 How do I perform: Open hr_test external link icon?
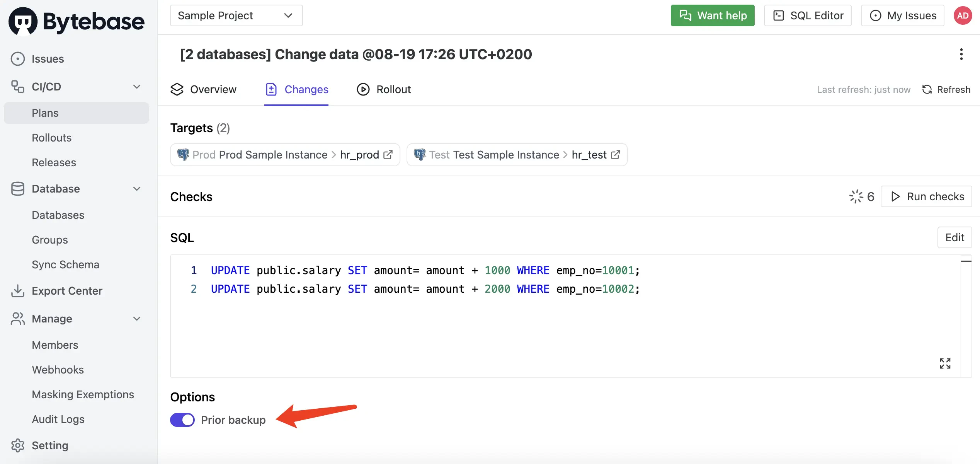point(616,155)
